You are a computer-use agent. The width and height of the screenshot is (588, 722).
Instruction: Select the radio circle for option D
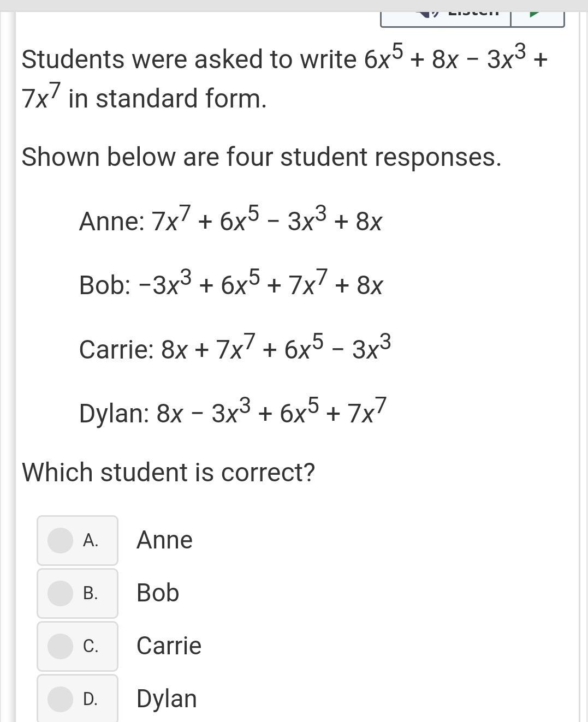(60, 699)
